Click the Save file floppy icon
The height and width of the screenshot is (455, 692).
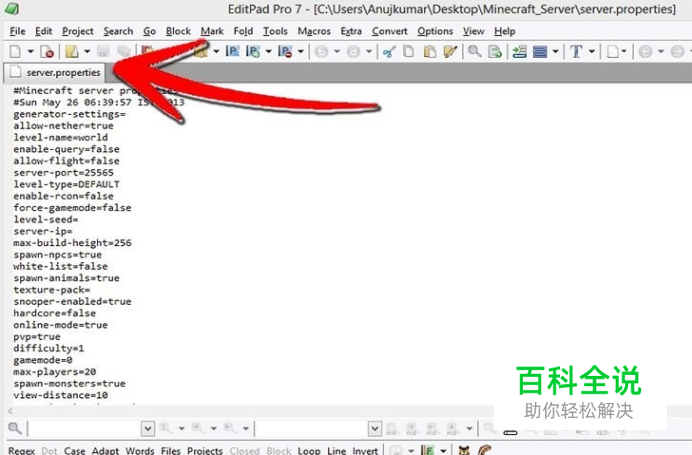(x=103, y=52)
